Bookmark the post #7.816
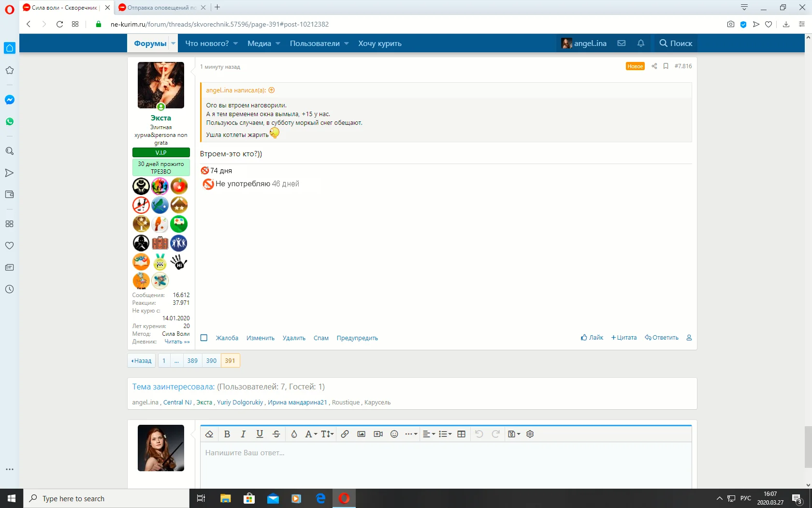812x508 pixels. [x=666, y=66]
